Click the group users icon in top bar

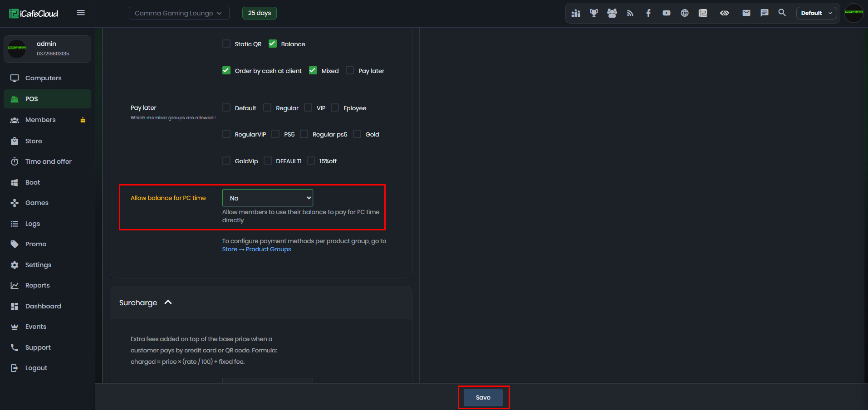[x=612, y=13]
